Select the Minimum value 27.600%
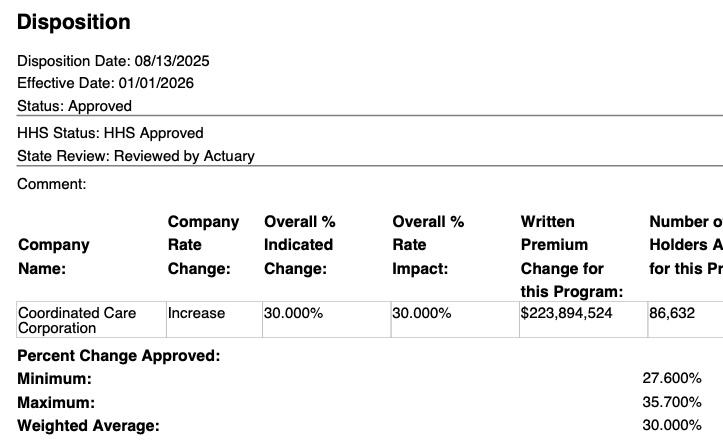Viewport: 723px width, 446px height. coord(671,379)
